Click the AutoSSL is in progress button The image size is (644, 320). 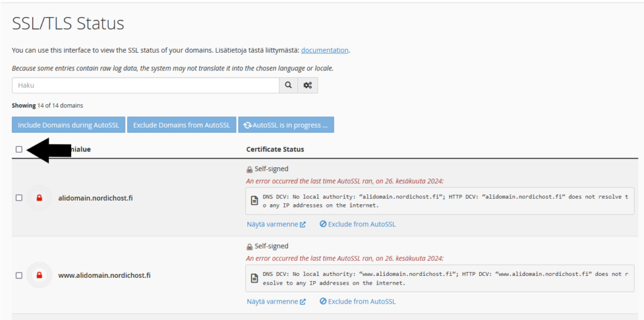click(286, 125)
